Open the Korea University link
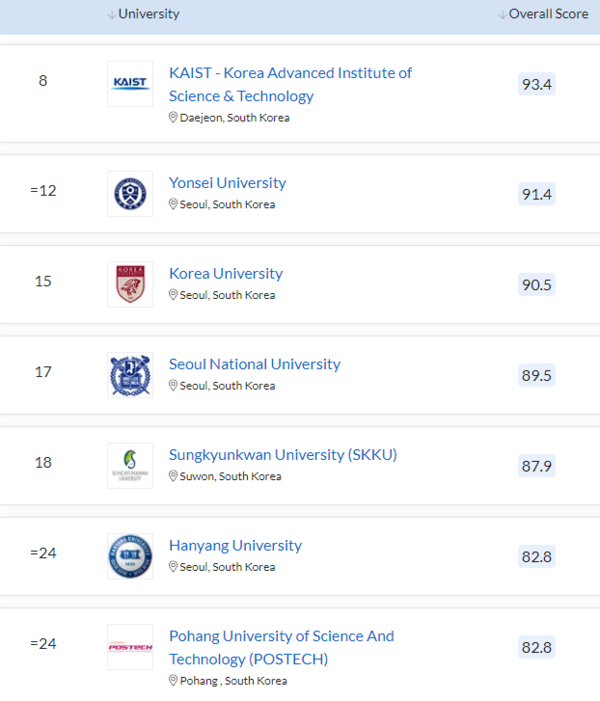The width and height of the screenshot is (600, 701). click(226, 274)
